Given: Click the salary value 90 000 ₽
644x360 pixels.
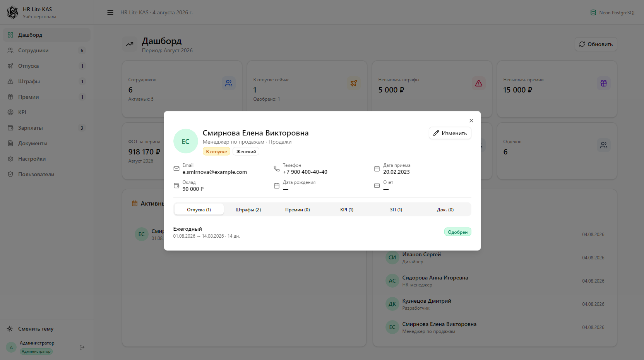Looking at the screenshot, I should [193, 189].
